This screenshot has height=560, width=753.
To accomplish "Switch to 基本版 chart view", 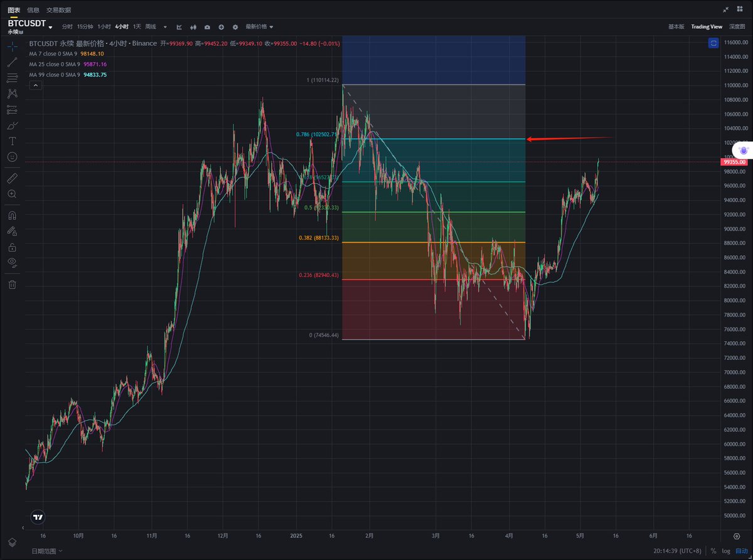I will click(x=676, y=27).
